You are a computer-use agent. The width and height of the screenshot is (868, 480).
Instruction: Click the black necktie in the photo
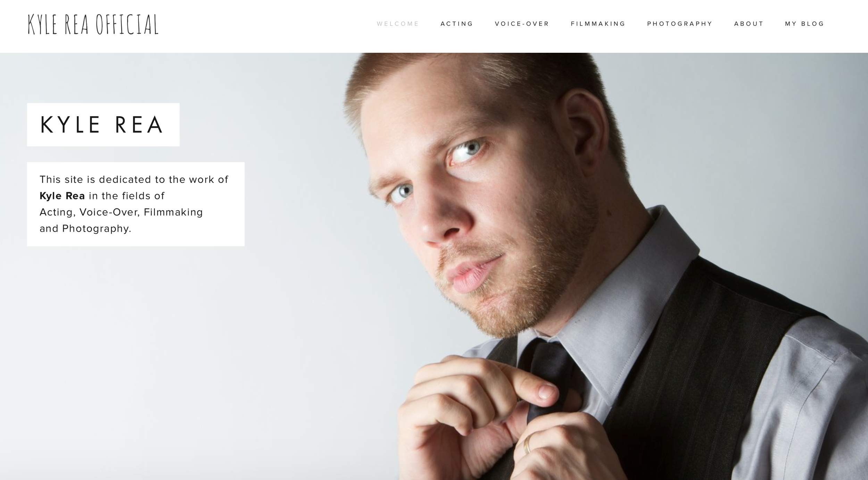point(549,375)
